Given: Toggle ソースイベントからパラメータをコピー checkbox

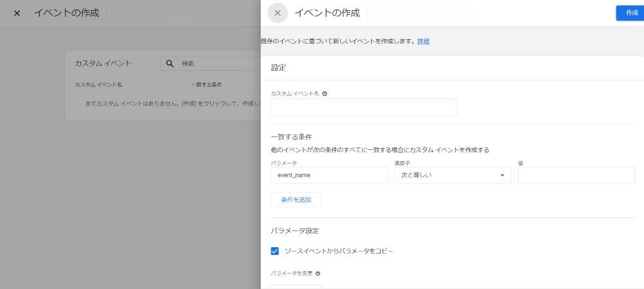Looking at the screenshot, I should 275,251.
